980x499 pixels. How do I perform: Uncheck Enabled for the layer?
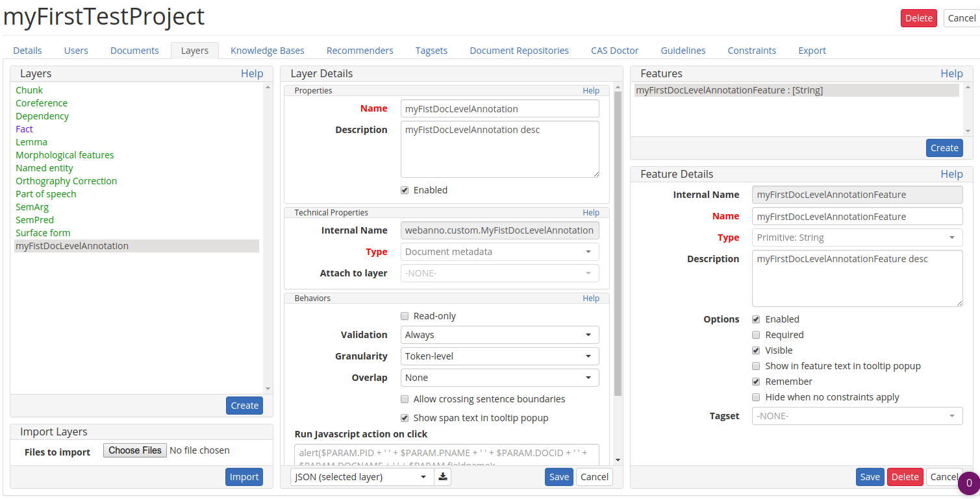[x=405, y=189]
